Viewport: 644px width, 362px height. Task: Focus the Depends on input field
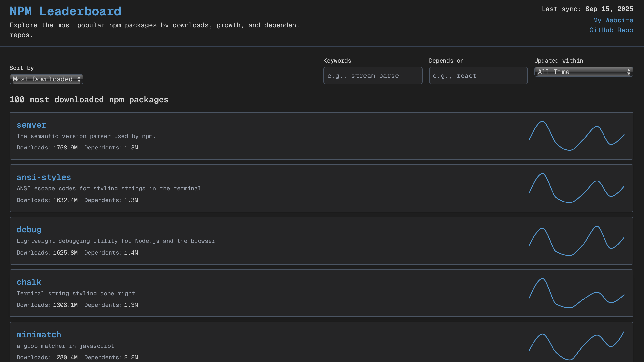click(x=478, y=76)
